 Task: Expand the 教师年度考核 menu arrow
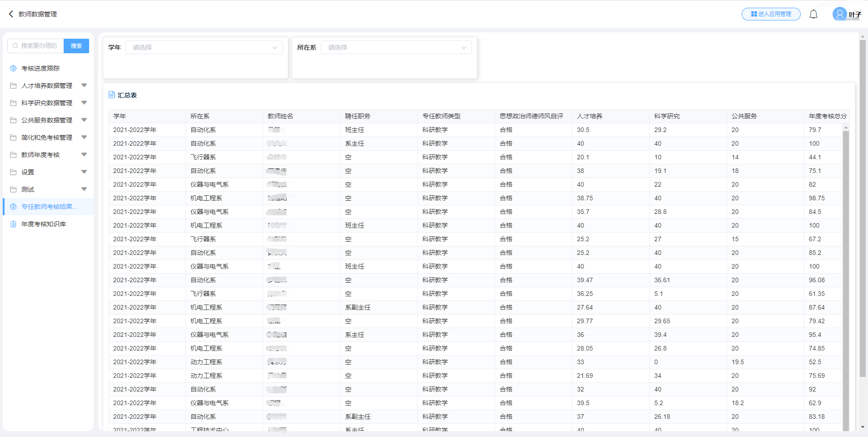click(x=84, y=155)
